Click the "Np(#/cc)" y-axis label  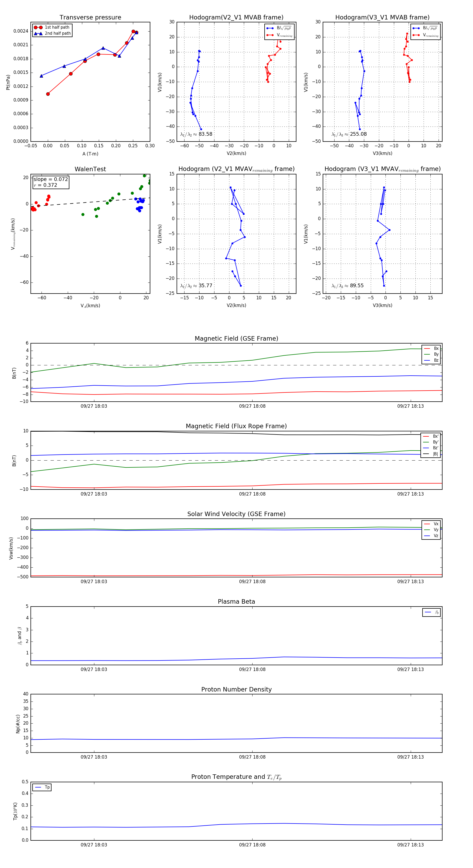click(x=18, y=724)
